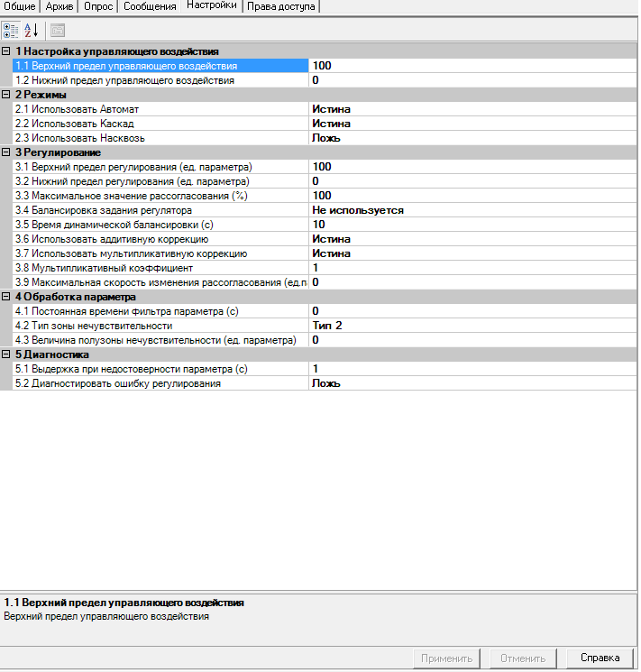Viewport: 641px width, 672px height.
Task: Edit 5.1 Выдержка при недостоверности value
Action: 472,369
